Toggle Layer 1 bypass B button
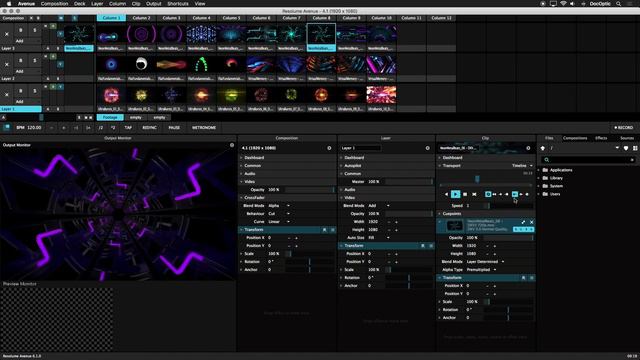Viewport: 640px width, 360px height. [20, 91]
